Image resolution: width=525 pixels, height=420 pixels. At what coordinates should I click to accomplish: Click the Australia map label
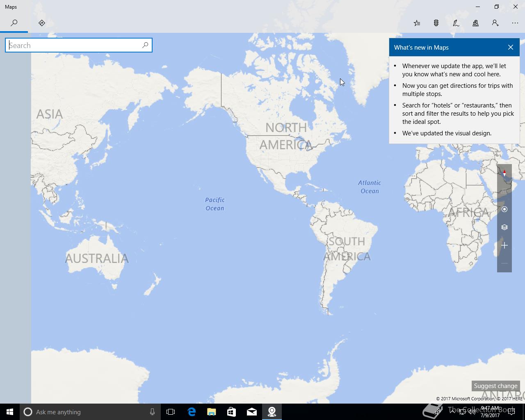click(x=97, y=258)
